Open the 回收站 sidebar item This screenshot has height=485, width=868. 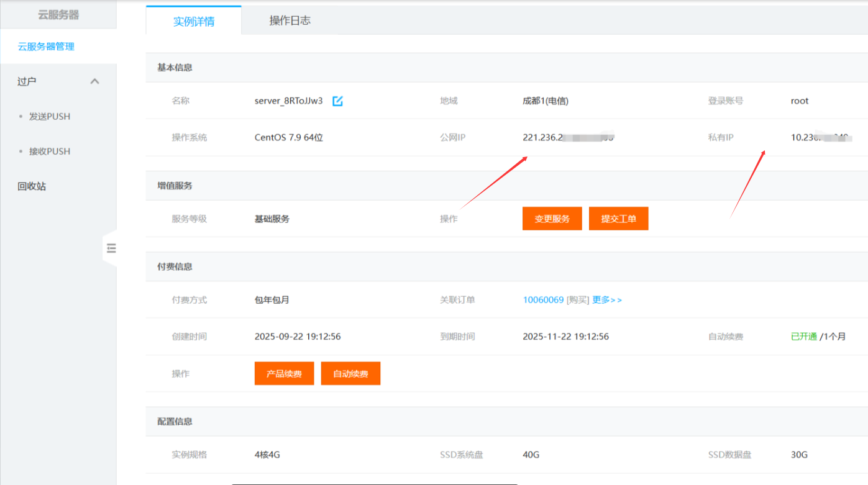tap(32, 186)
